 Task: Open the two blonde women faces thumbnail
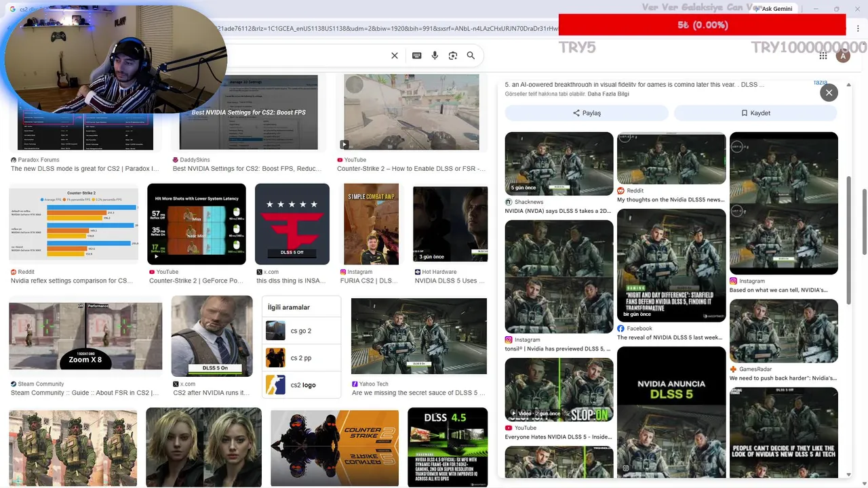tap(203, 447)
